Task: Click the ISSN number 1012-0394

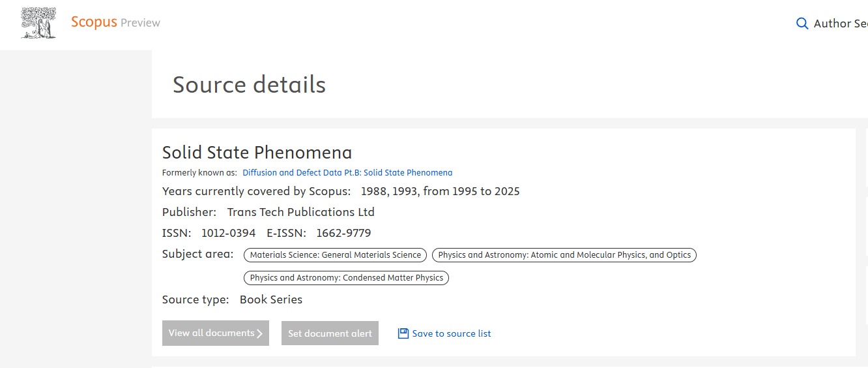Action: pyautogui.click(x=228, y=233)
